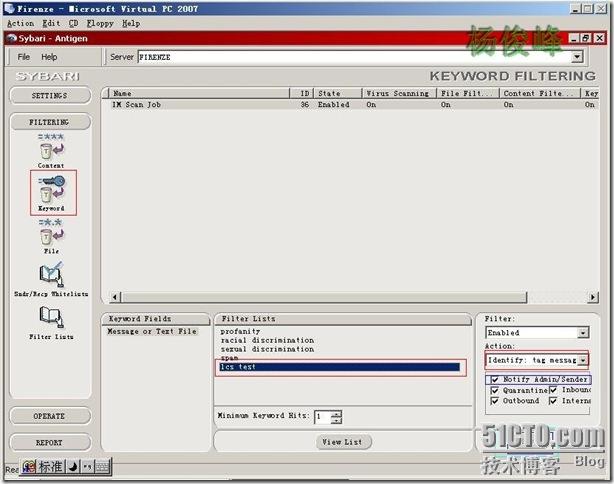The image size is (614, 484).
Task: Click the Keyword Fields header
Action: coord(155,319)
